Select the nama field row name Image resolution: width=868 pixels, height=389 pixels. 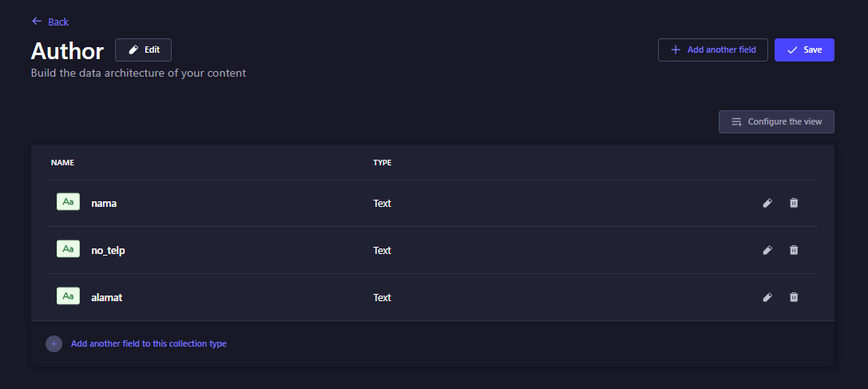(x=104, y=203)
